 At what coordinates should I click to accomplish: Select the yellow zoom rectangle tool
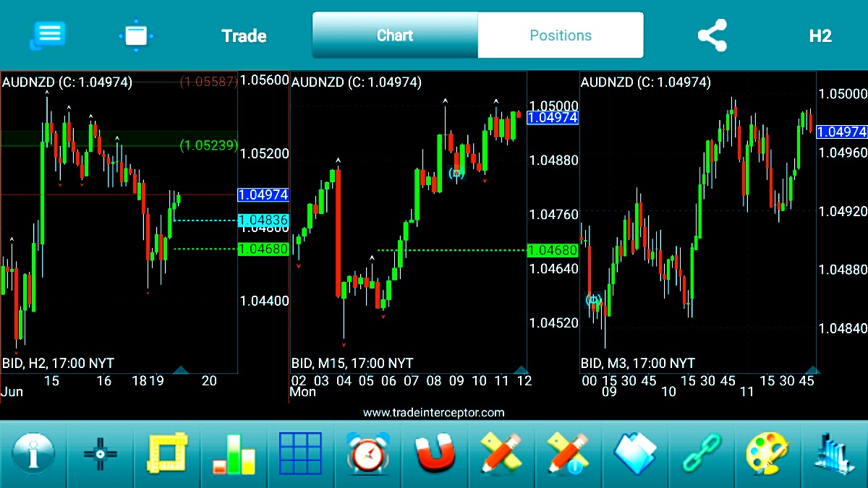pyautogui.click(x=167, y=454)
